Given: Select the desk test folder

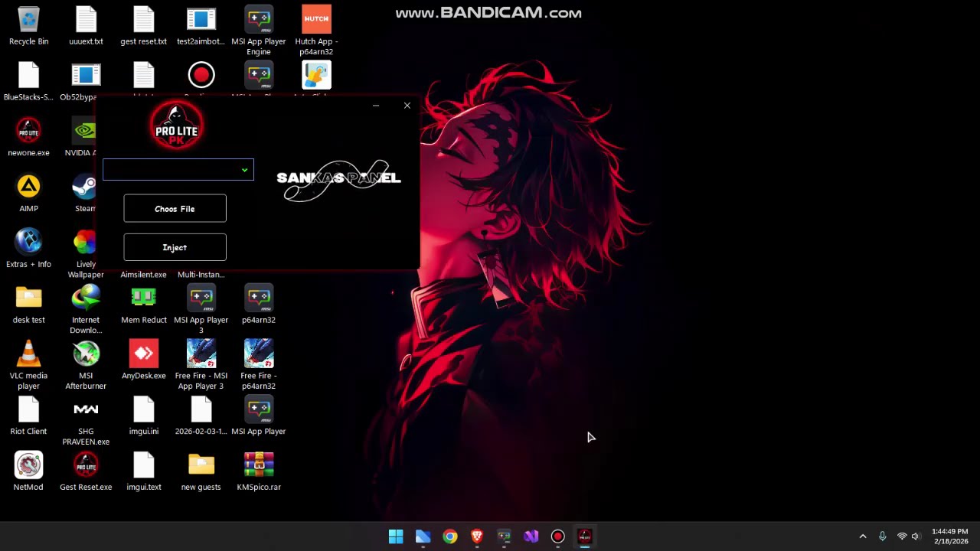Looking at the screenshot, I should (x=28, y=305).
